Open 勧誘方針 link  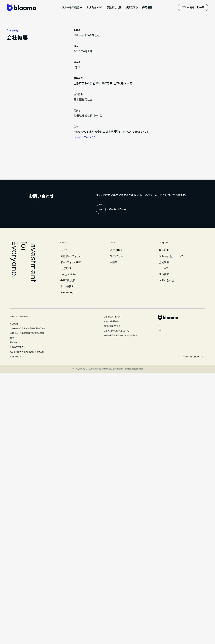point(14,343)
